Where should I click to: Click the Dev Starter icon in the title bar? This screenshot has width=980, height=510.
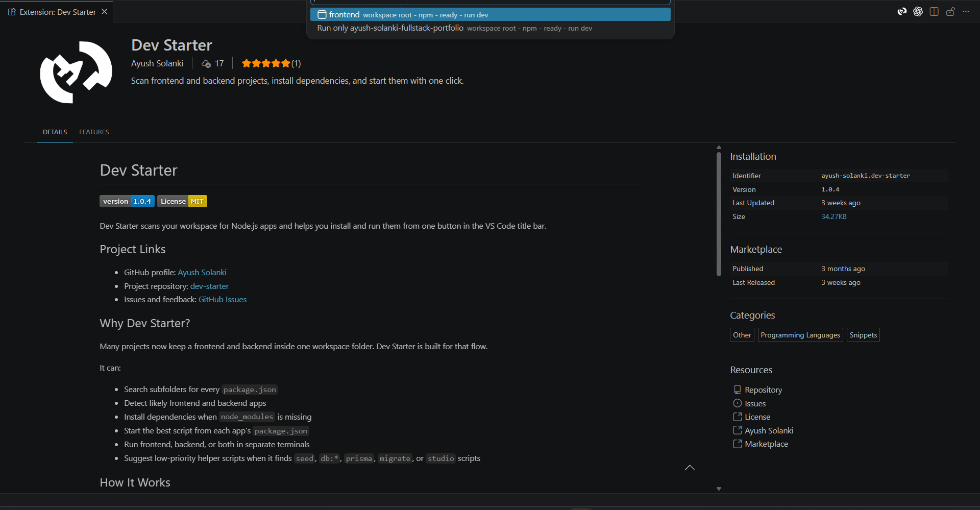(x=902, y=12)
